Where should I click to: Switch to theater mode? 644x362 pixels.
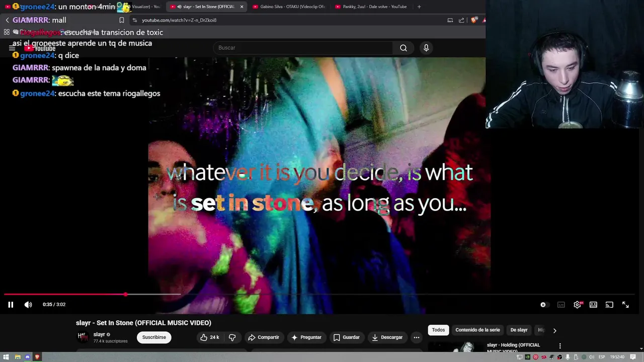point(593,305)
